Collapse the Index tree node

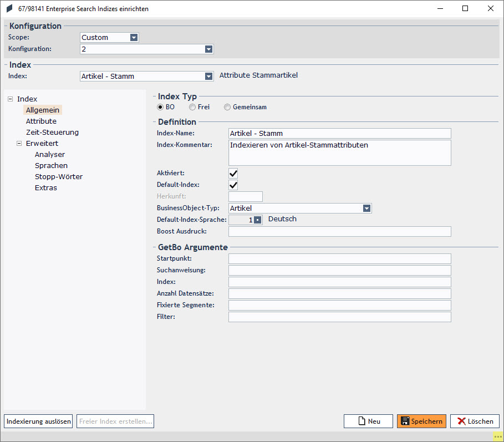click(11, 99)
